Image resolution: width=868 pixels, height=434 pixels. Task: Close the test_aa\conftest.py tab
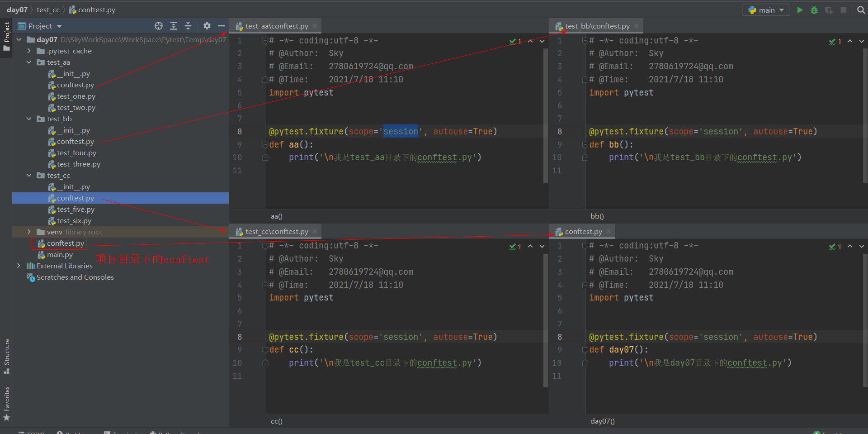click(315, 26)
